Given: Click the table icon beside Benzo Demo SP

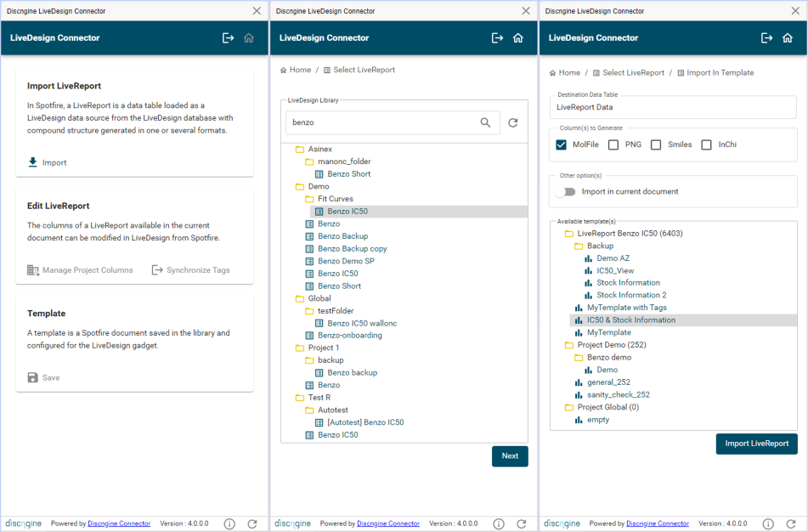Looking at the screenshot, I should click(x=310, y=262).
